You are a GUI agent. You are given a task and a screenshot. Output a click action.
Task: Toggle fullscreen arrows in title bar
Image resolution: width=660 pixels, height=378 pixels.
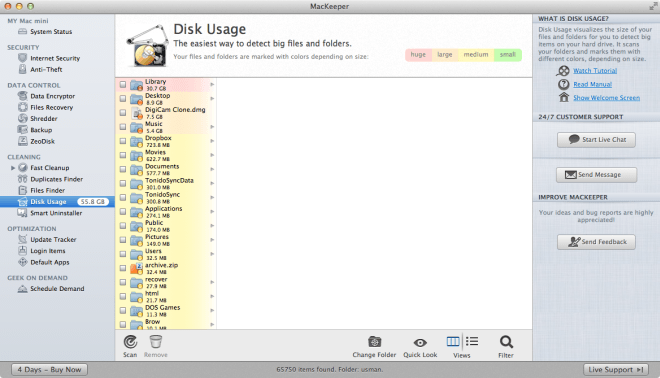click(x=653, y=6)
